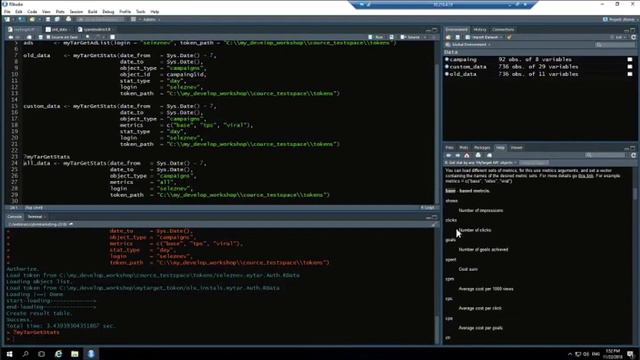Open the Tools menu
Screen dimensions: 640x360
[140, 12]
